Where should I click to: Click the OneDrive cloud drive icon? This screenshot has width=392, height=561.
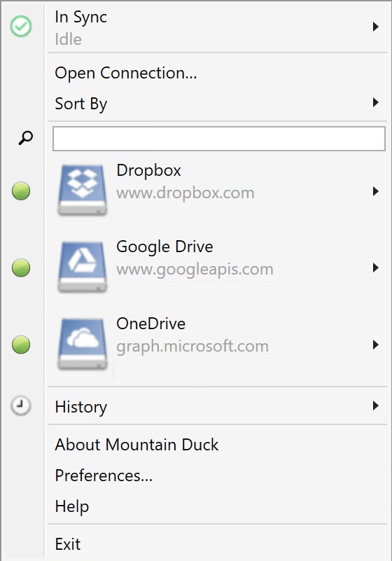[83, 344]
